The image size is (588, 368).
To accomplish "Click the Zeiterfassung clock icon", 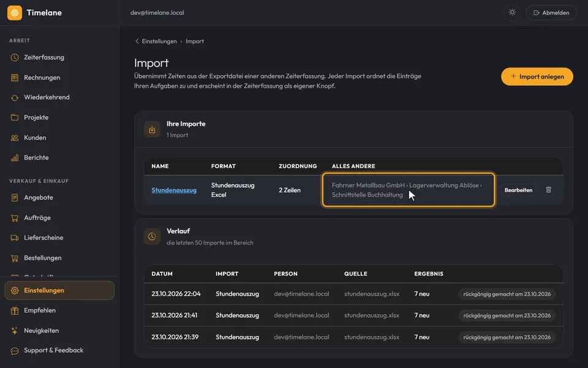I will point(15,58).
